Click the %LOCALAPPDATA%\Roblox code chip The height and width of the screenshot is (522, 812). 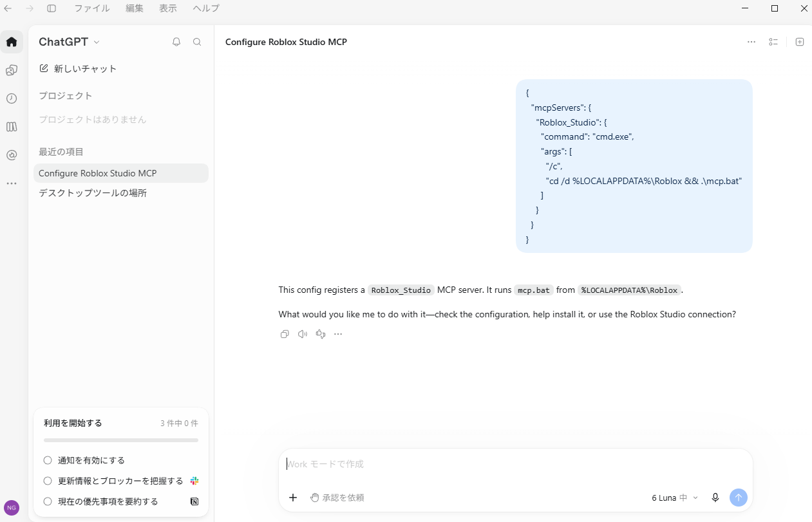pyautogui.click(x=629, y=290)
